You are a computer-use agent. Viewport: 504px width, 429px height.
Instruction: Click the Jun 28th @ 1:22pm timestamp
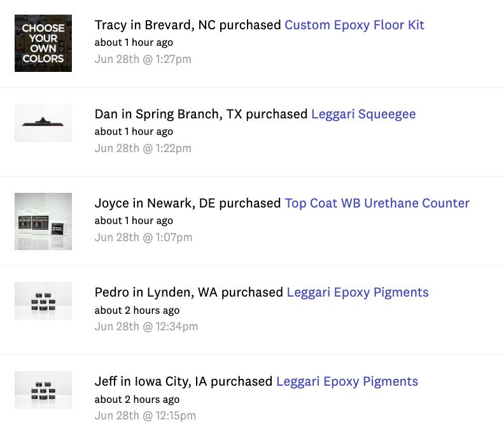click(x=143, y=148)
